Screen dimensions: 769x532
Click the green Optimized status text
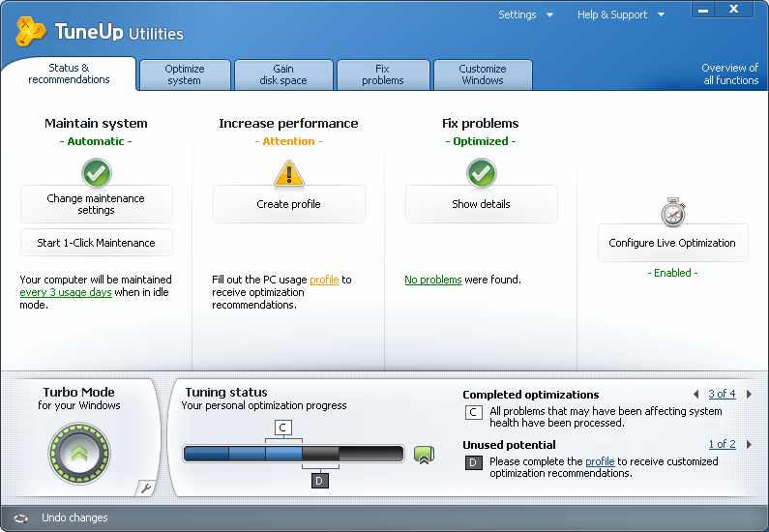[x=481, y=141]
